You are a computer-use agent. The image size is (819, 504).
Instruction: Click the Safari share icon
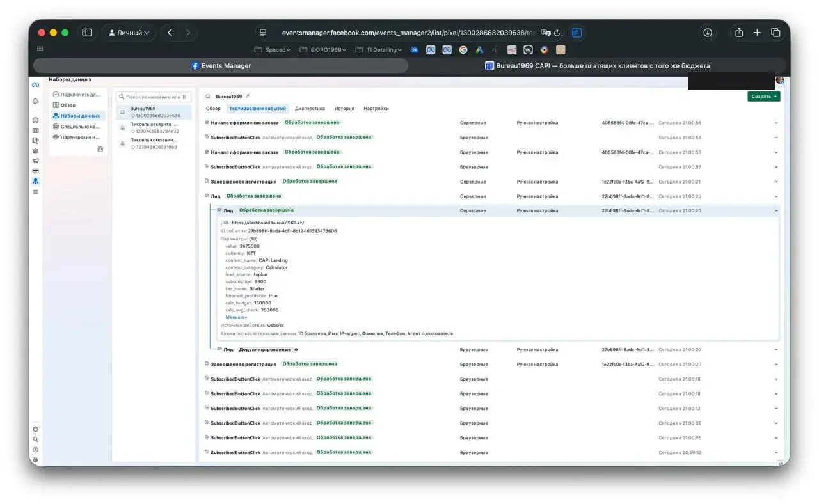pos(739,33)
